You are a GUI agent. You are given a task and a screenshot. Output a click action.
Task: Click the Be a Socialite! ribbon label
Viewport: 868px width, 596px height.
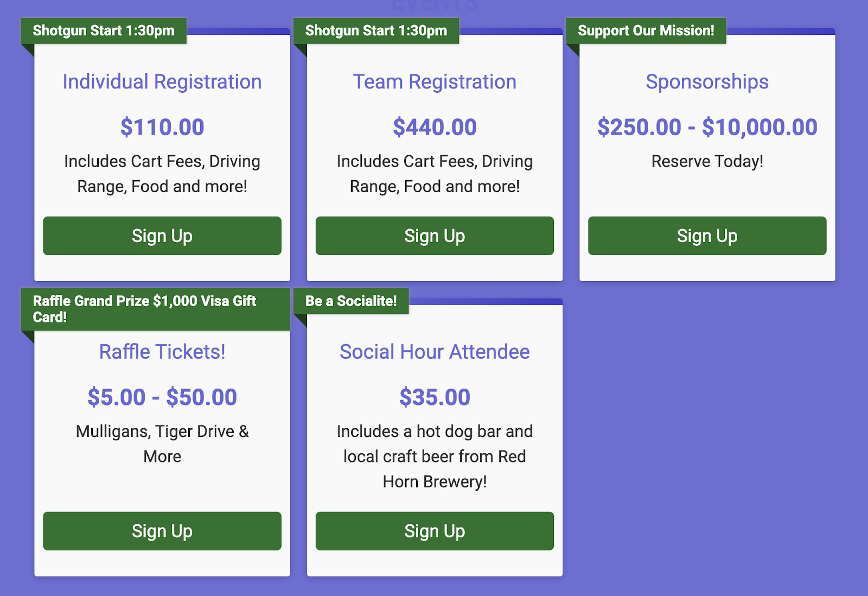[x=351, y=301]
